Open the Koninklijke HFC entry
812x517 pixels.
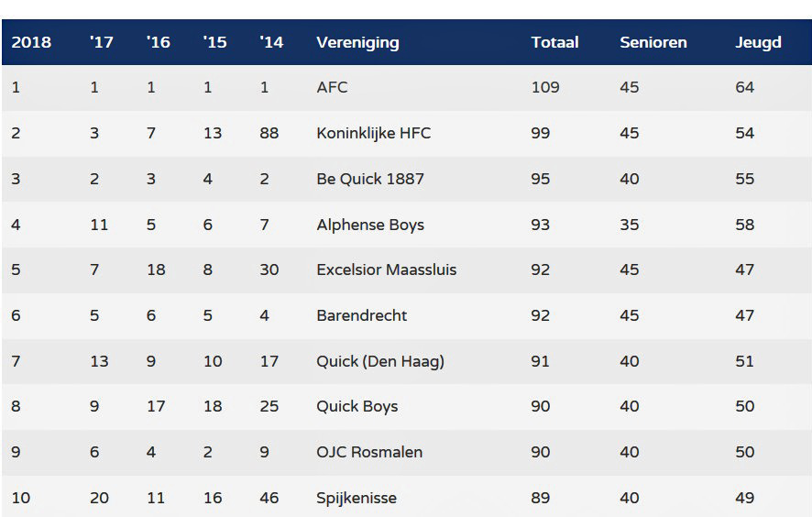tap(373, 133)
